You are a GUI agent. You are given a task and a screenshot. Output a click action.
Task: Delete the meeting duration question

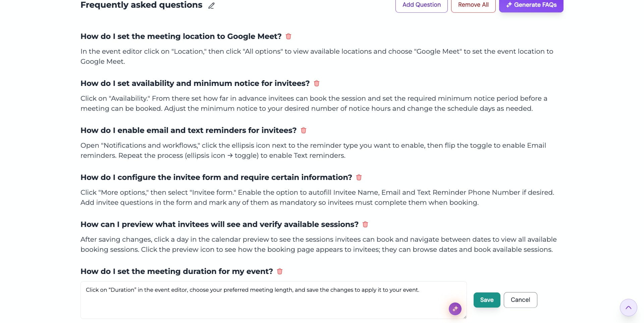coord(280,271)
